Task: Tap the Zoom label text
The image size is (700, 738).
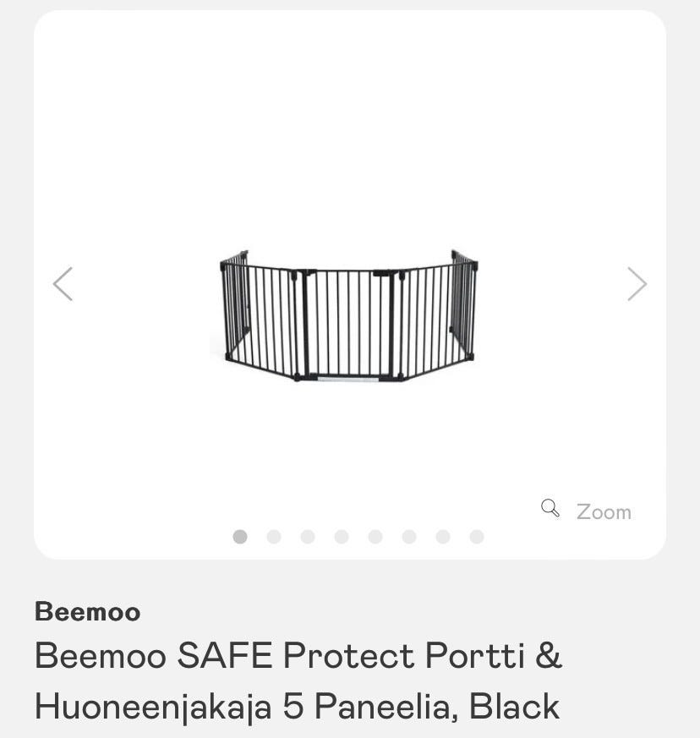Action: coord(604,511)
